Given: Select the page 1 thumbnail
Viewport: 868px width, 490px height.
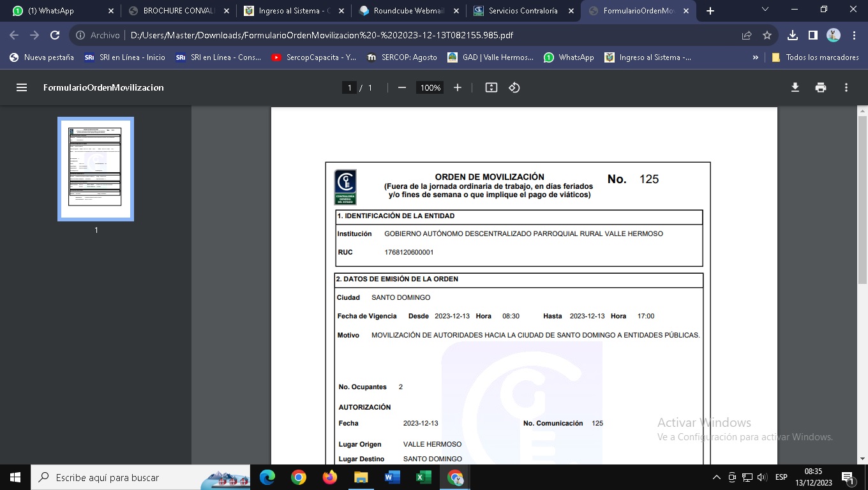Looking at the screenshot, I should 96,168.
